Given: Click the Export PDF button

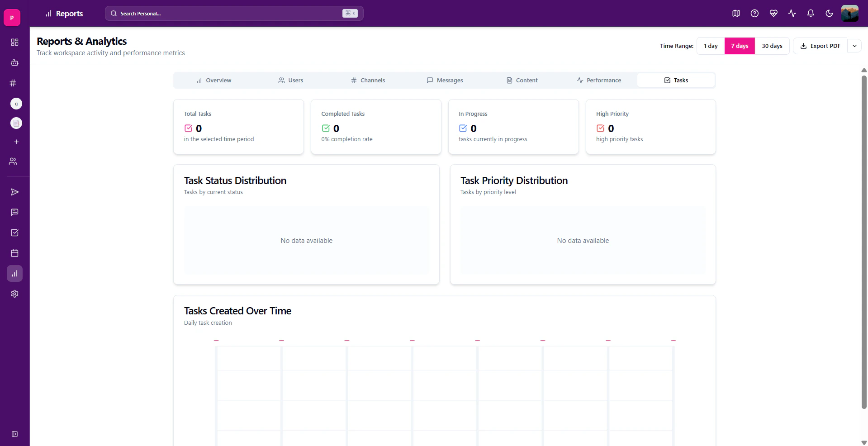Looking at the screenshot, I should (820, 46).
